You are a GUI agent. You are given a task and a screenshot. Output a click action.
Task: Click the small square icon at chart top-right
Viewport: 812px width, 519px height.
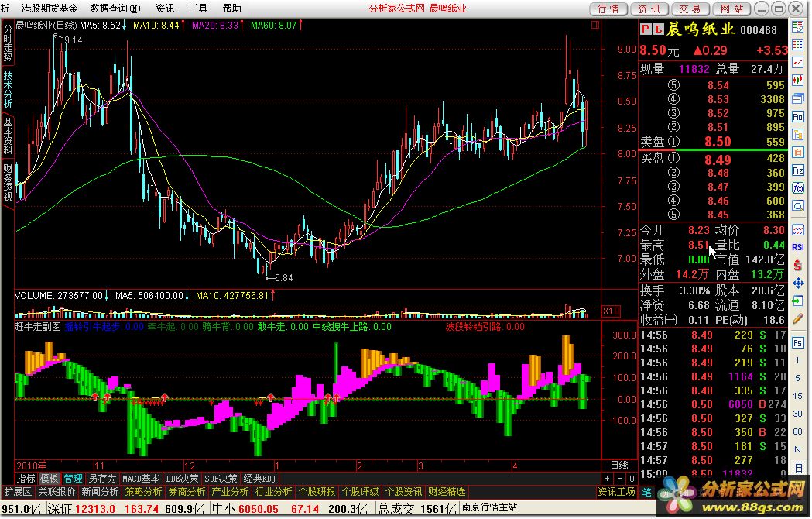tap(595, 24)
